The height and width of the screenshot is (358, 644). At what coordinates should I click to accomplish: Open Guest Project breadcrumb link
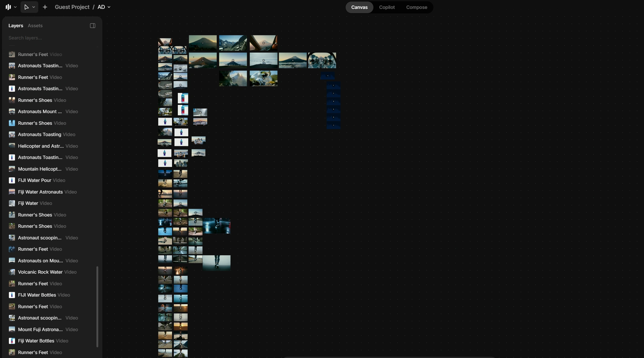pos(72,7)
